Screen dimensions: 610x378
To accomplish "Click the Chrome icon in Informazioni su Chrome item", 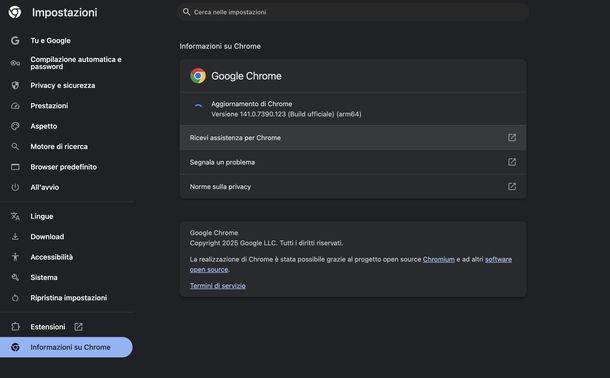I will pyautogui.click(x=15, y=347).
